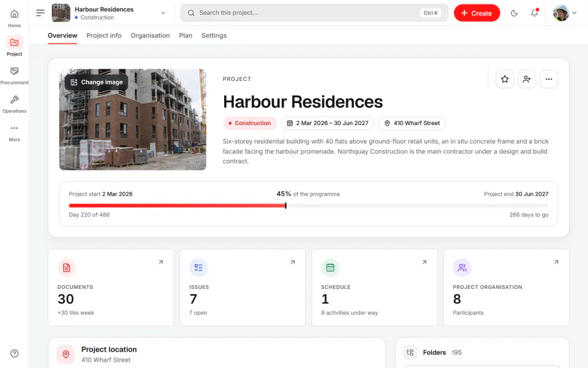Viewport: 588px width, 368px height.
Task: Star the project as favourite
Action: [x=505, y=79]
